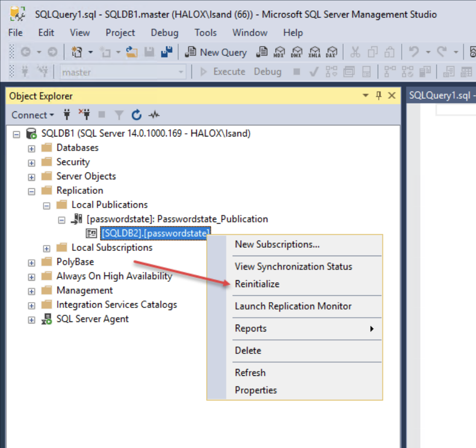476x448 pixels.
Task: Click the New Query toolbar button
Action: tap(216, 52)
